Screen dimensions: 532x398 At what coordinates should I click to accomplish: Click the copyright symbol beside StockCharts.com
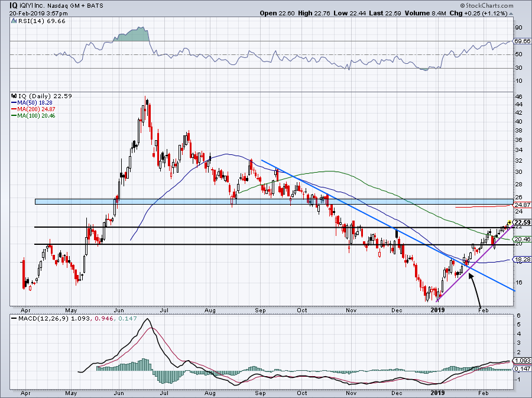[x=462, y=6]
